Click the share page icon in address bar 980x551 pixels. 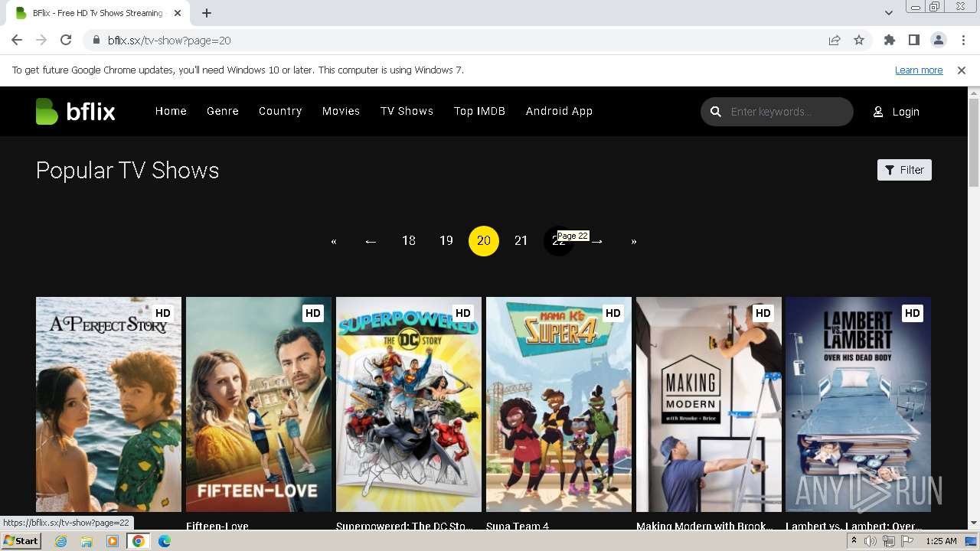coord(835,41)
